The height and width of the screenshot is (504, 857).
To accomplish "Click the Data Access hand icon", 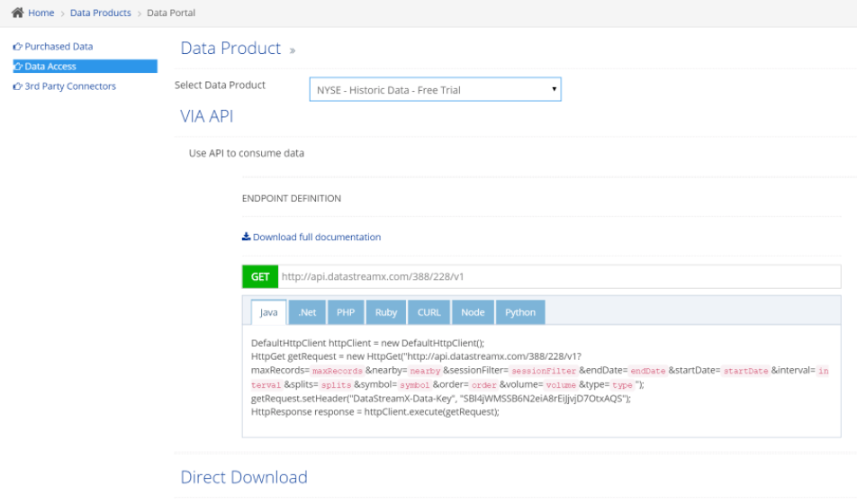I will pos(18,67).
